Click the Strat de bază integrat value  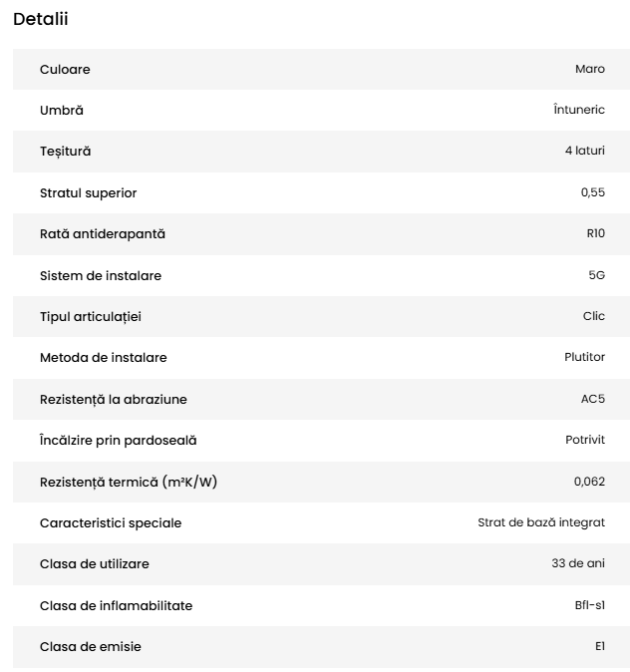coord(541,523)
